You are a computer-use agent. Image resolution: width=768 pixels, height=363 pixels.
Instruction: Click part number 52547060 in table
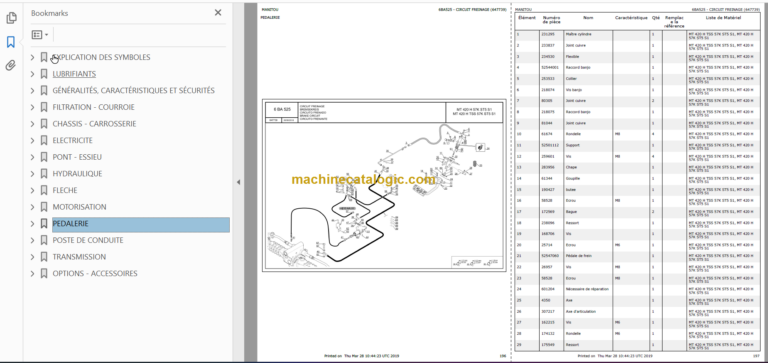[550, 256]
